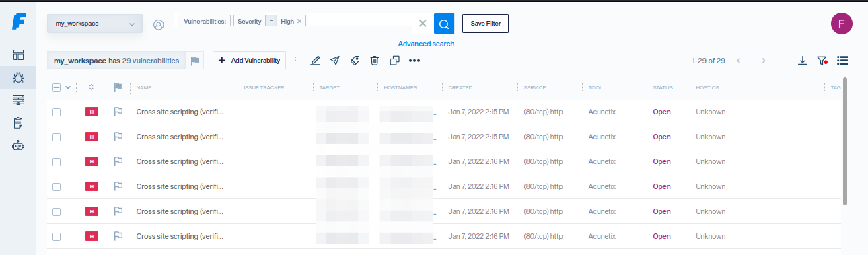Open the Dashboard view from sidebar

click(x=18, y=54)
